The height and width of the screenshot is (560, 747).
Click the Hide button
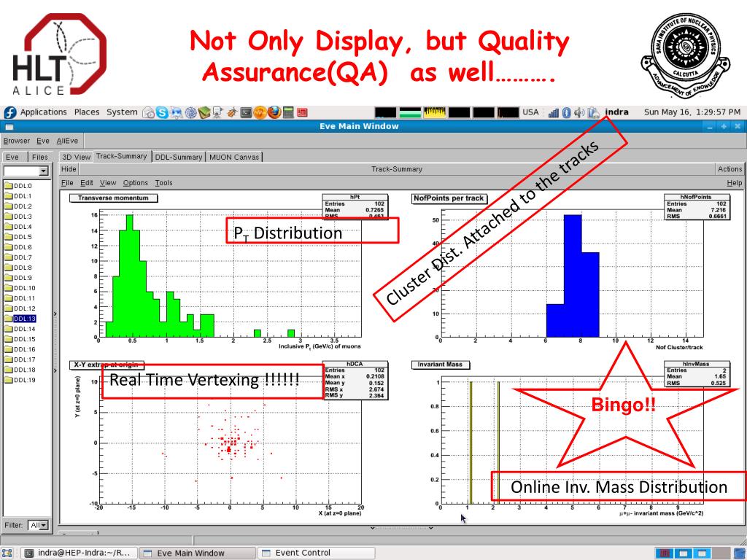[x=69, y=169]
